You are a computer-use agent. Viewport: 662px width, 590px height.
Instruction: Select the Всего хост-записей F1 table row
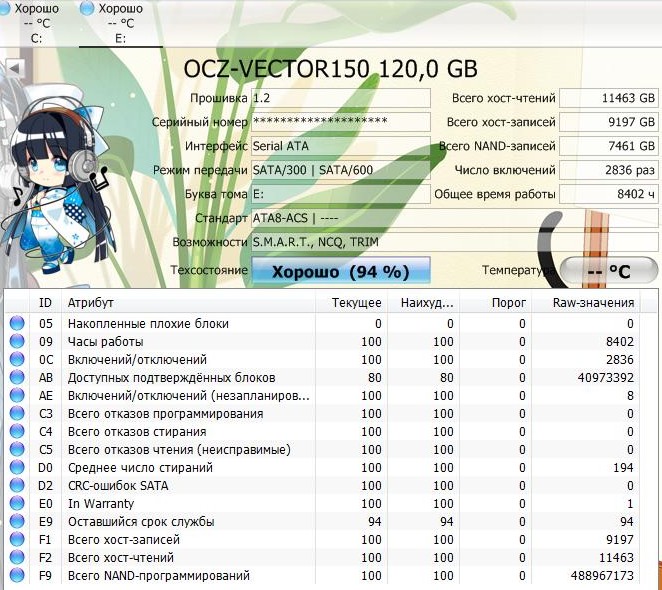click(x=323, y=539)
